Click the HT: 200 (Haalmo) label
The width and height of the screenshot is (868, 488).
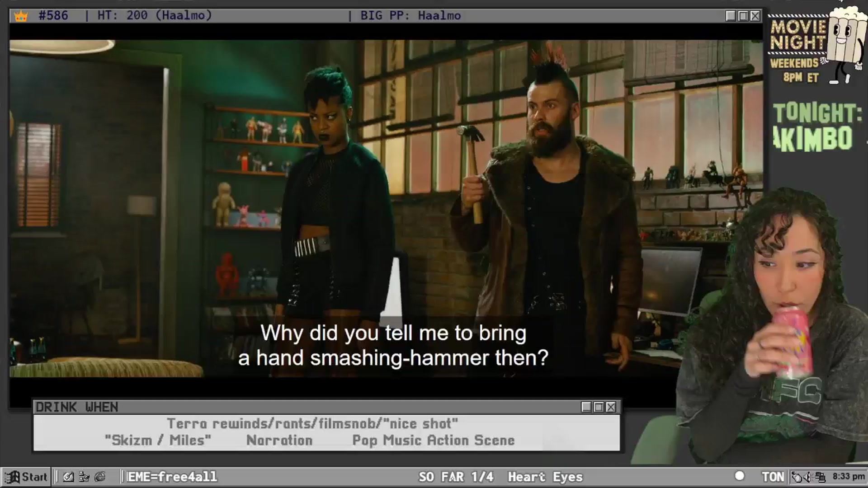pyautogui.click(x=155, y=16)
